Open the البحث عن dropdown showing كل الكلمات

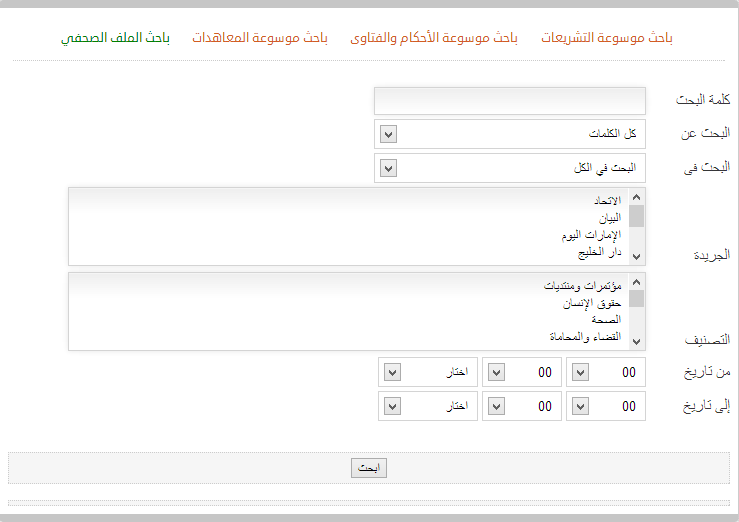coord(509,134)
